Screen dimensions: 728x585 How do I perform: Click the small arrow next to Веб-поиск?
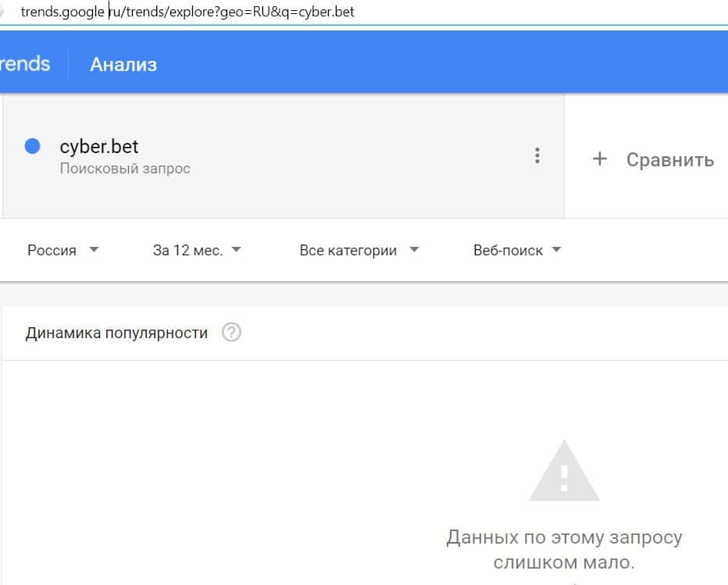[x=556, y=250]
